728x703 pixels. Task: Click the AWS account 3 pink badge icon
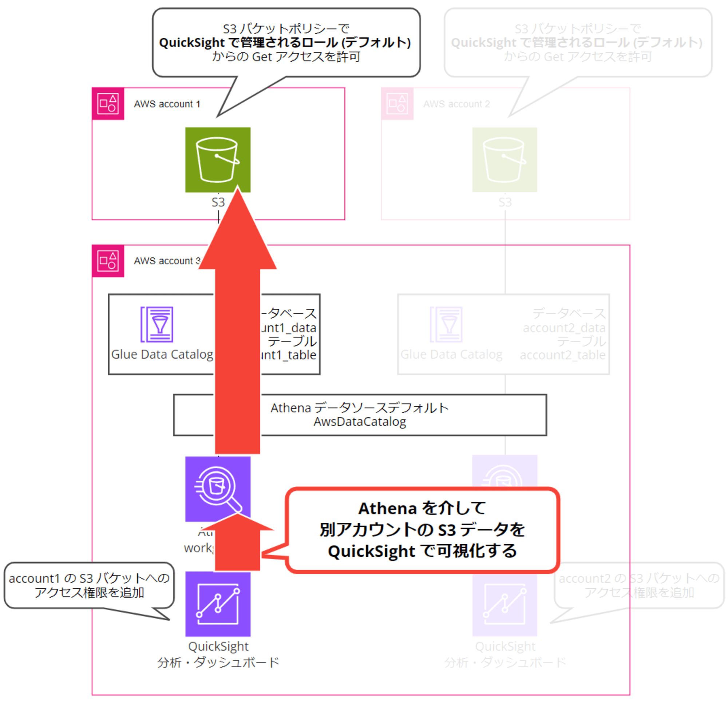click(108, 261)
